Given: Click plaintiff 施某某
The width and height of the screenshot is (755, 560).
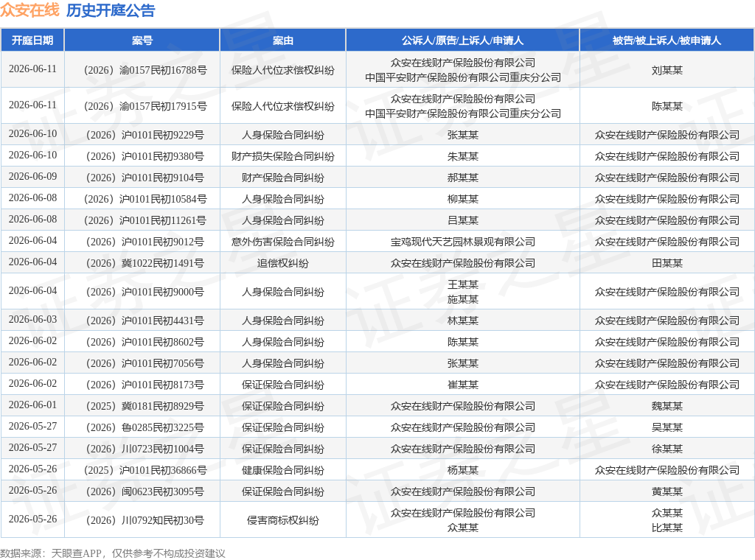Looking at the screenshot, I should pos(463,299).
